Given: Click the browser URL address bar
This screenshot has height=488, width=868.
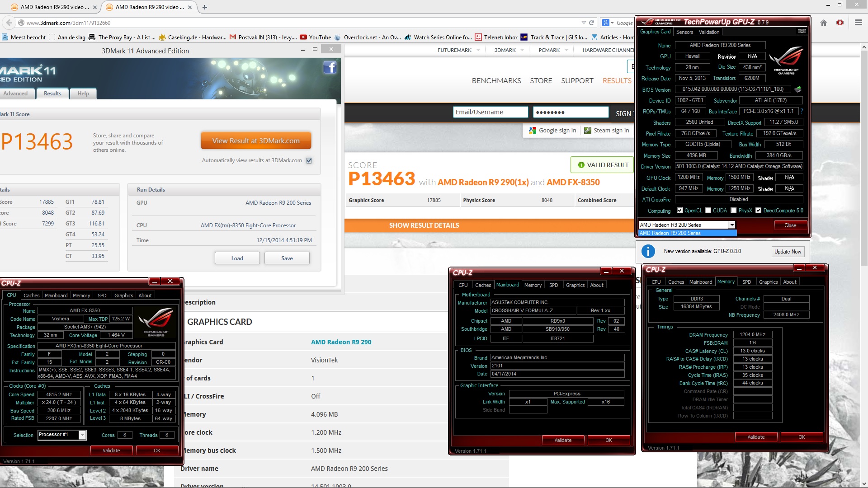Looking at the screenshot, I should pyautogui.click(x=298, y=23).
